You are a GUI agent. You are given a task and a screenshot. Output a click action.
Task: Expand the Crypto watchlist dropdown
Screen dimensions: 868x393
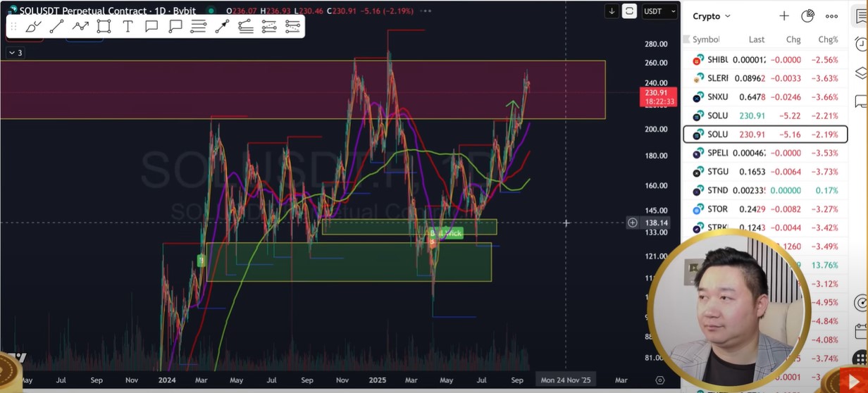(x=712, y=16)
